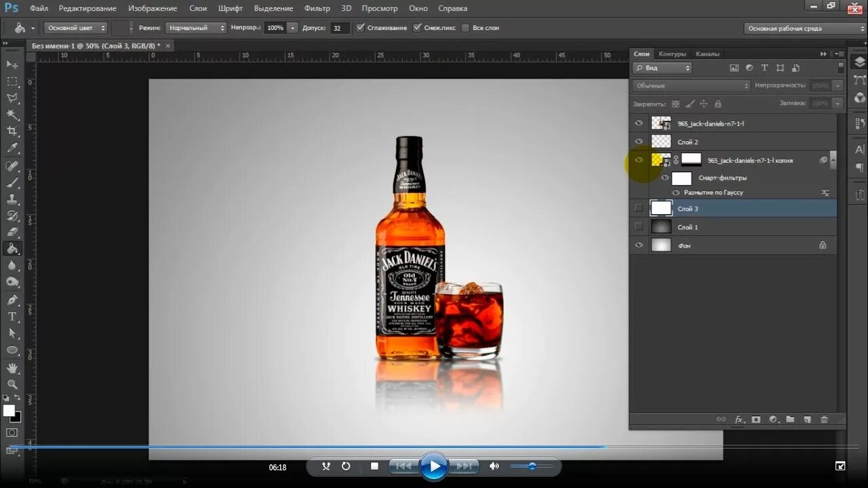Select the Hand tool

point(12,368)
